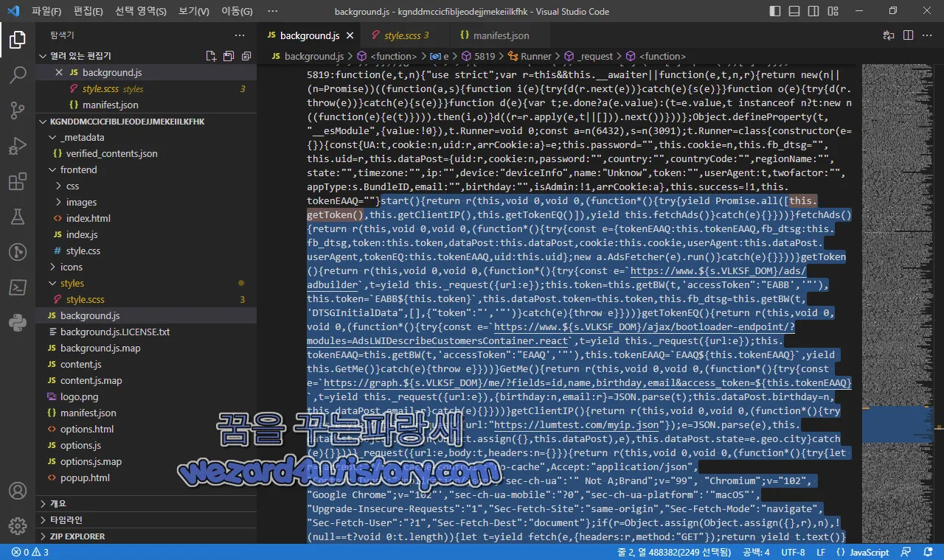944x560 pixels.
Task: Open the Accounts menu icon
Action: 18,491
